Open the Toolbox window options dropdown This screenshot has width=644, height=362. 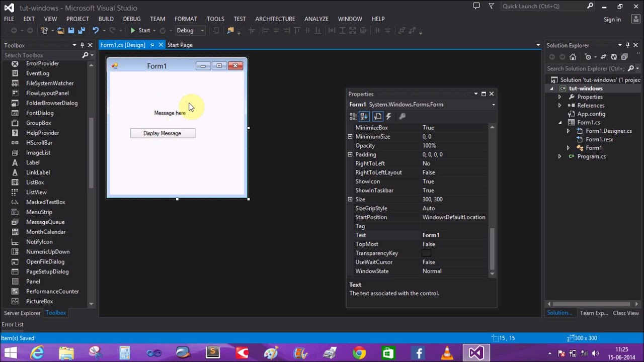[x=74, y=45]
